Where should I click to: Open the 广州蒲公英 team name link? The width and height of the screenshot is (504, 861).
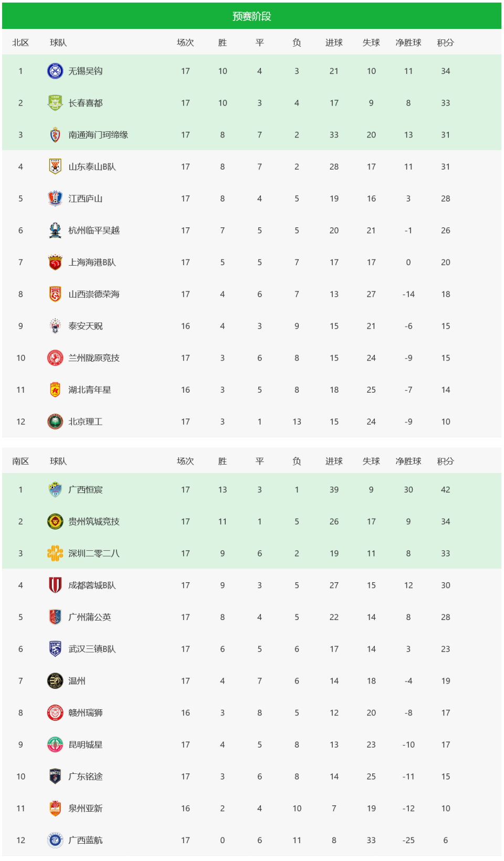click(90, 617)
